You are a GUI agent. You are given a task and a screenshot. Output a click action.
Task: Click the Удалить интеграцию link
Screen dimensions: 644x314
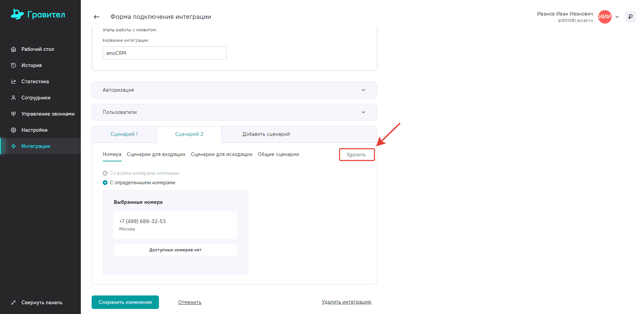click(346, 302)
